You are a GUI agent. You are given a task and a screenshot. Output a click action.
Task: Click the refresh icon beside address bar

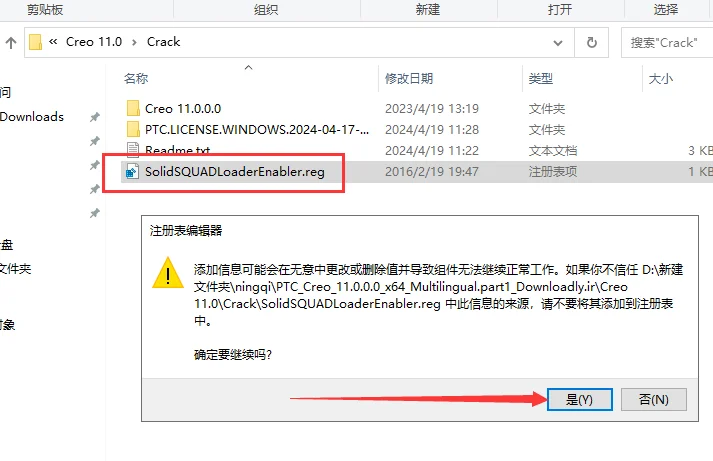tap(592, 43)
